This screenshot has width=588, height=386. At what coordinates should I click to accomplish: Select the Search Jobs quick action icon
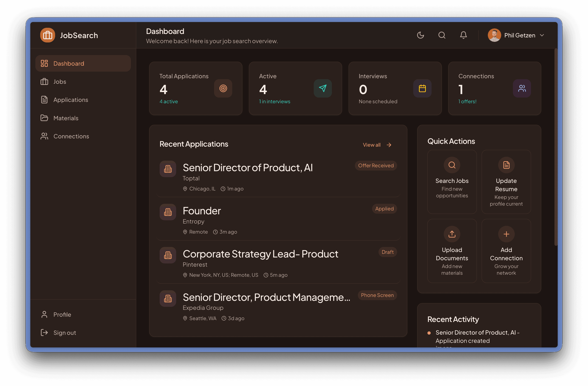[452, 165]
